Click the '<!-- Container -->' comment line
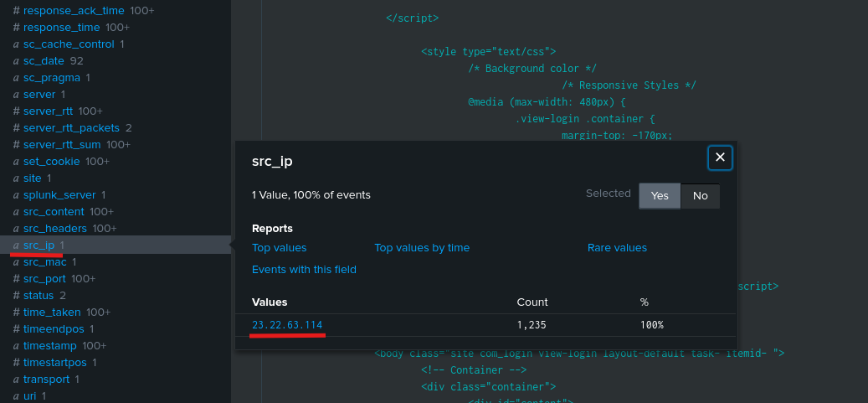This screenshot has width=868, height=403. coord(474,369)
